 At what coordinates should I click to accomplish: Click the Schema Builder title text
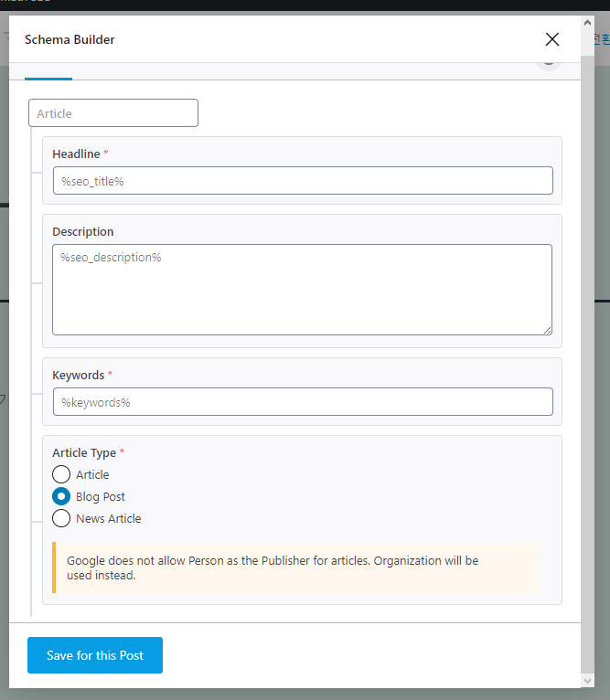[x=70, y=39]
